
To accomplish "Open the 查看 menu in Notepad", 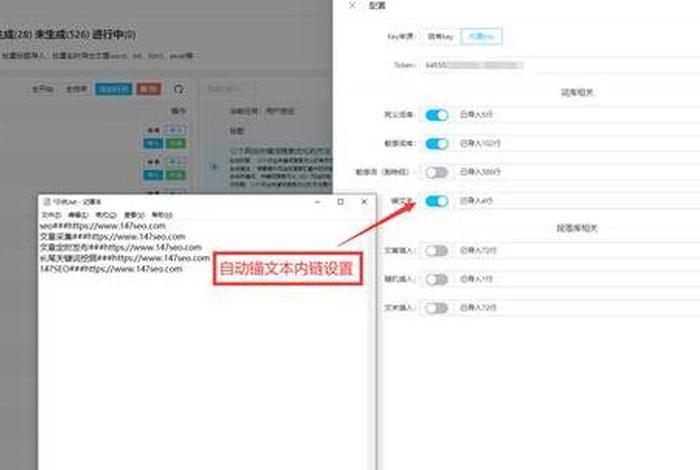I will point(134,215).
